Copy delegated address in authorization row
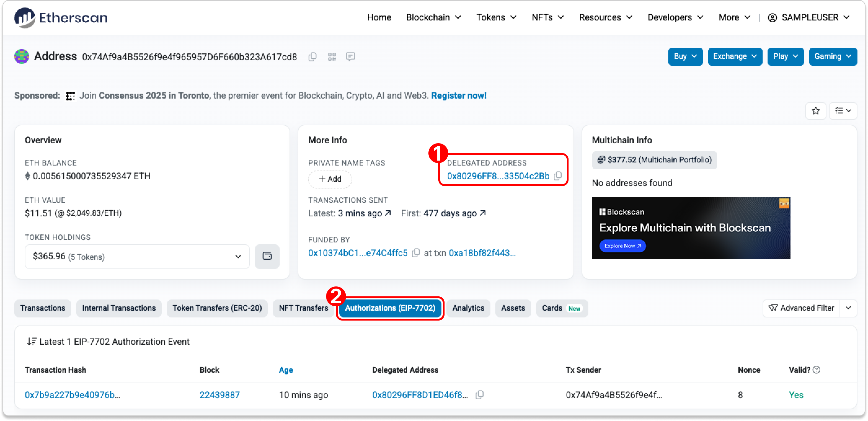This screenshot has width=868, height=421. point(479,395)
